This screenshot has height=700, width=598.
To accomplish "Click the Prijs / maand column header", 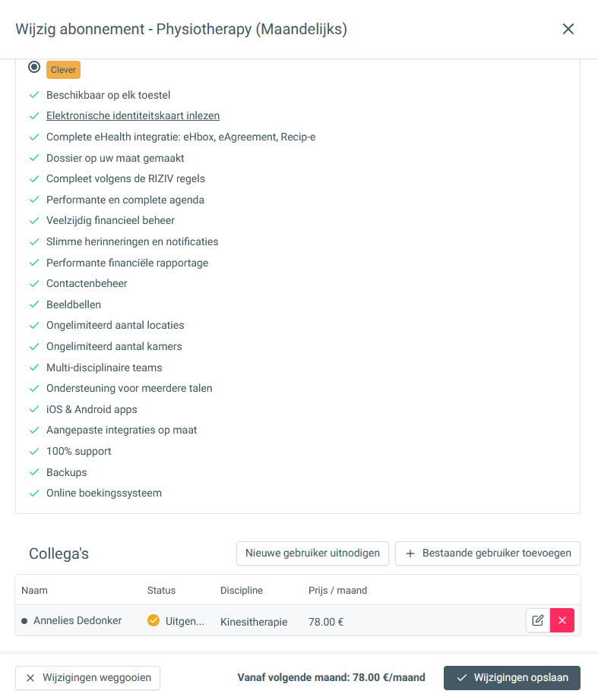I will tap(337, 591).
